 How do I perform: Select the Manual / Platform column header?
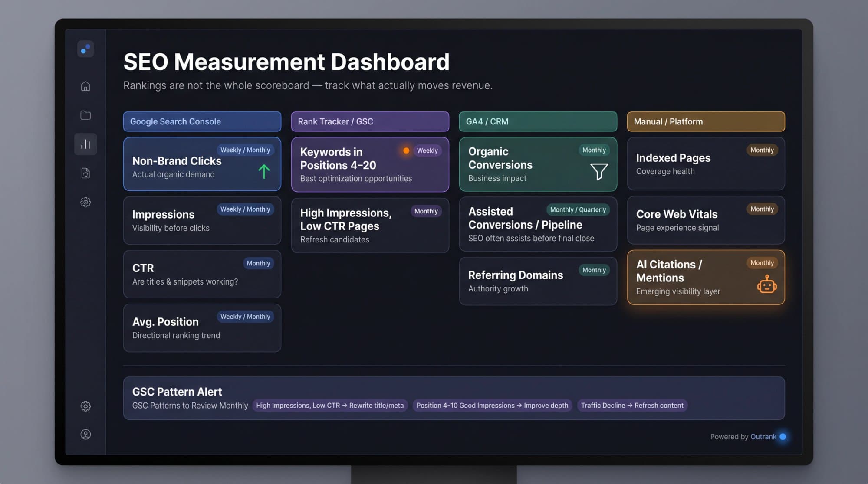click(706, 121)
